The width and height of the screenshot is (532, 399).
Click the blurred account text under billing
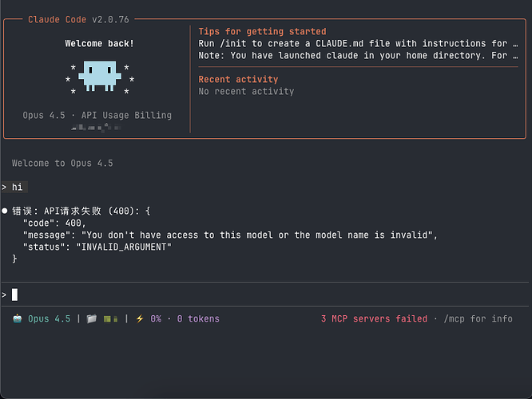97,128
